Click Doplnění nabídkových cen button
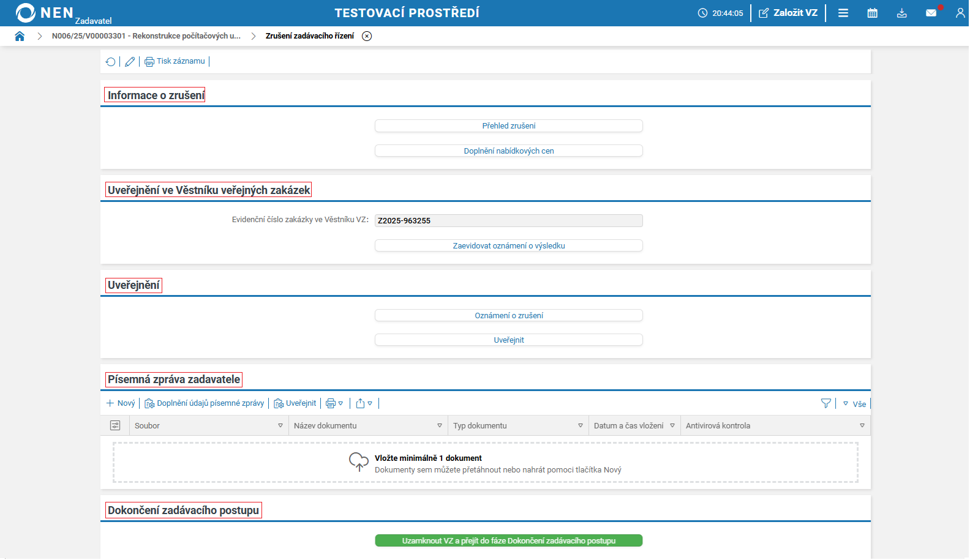Viewport: 970px width, 560px height. 509,151
